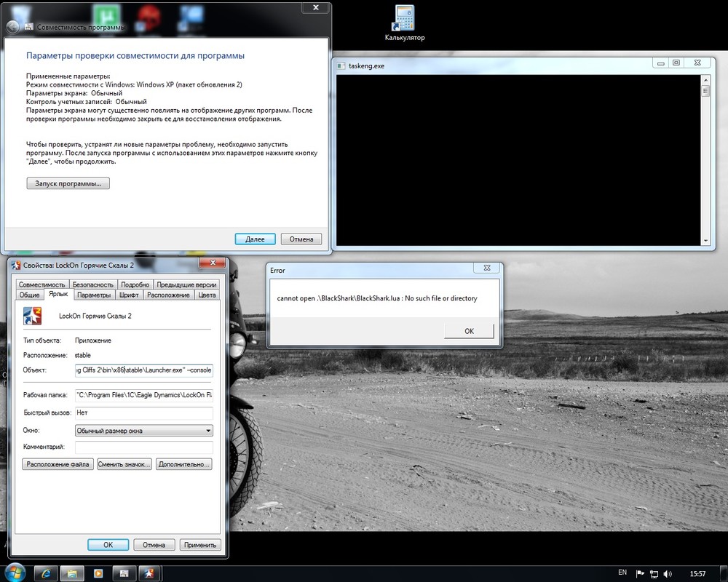The image size is (728, 582).
Task: Click 'Параметры проверки совместимости для программы' heading
Action: coord(135,56)
